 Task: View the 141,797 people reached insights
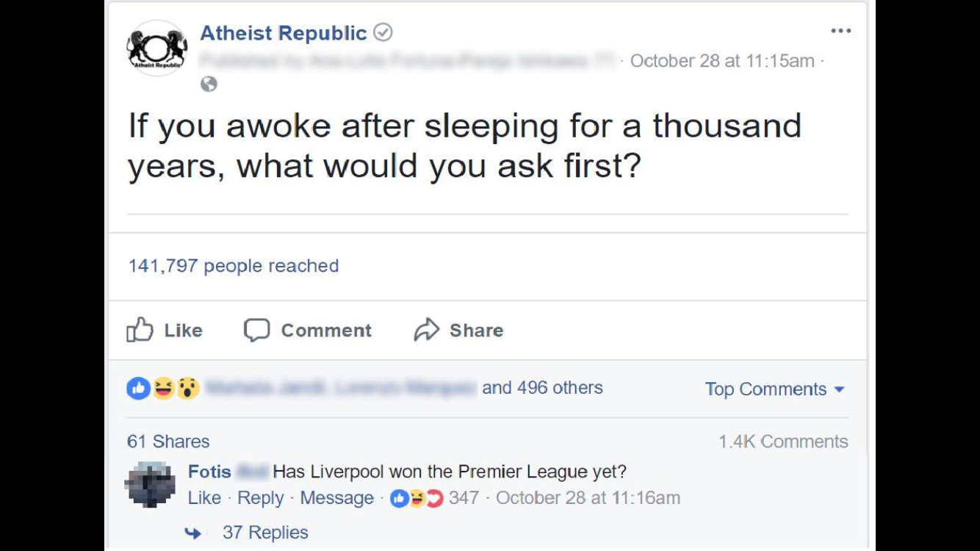click(x=234, y=266)
